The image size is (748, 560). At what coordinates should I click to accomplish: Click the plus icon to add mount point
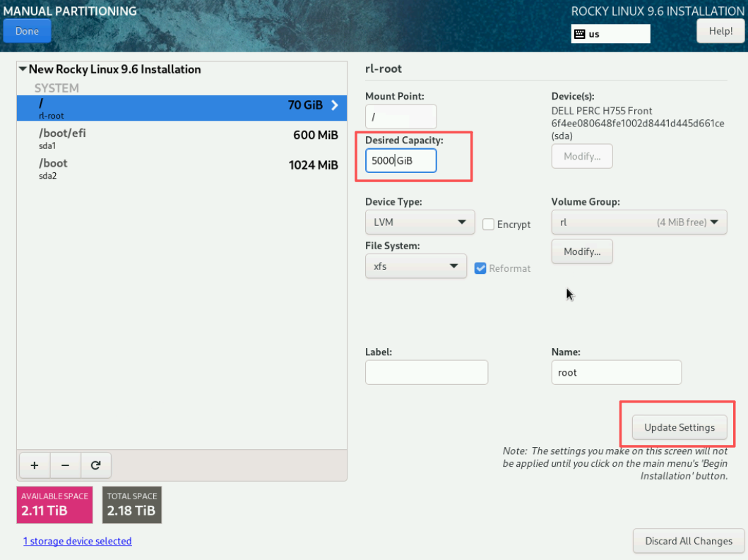[35, 465]
